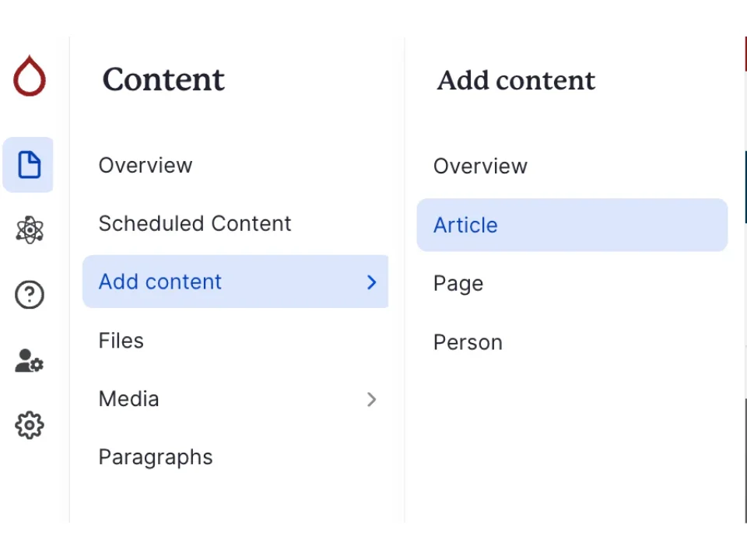Open the Files section
This screenshot has width=747, height=560.
[x=121, y=341]
